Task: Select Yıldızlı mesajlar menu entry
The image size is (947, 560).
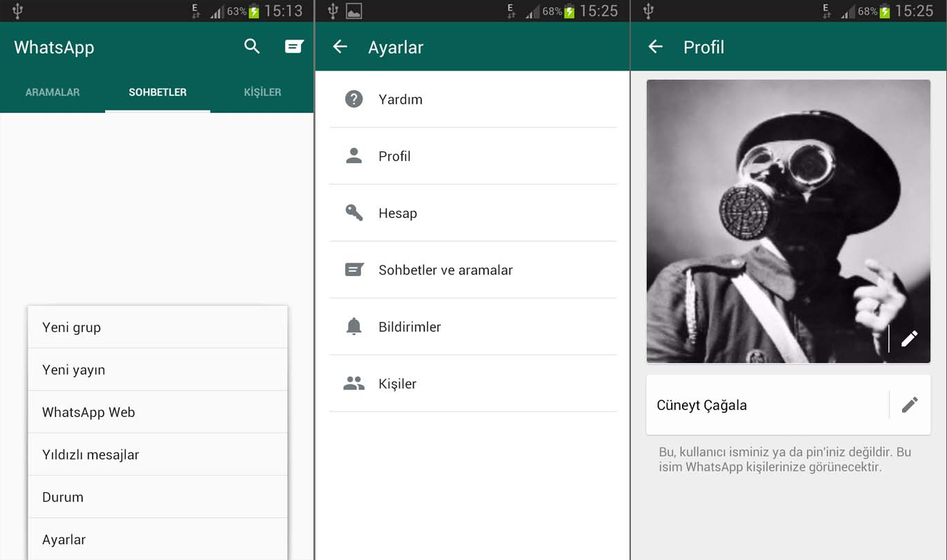Action: 91,455
